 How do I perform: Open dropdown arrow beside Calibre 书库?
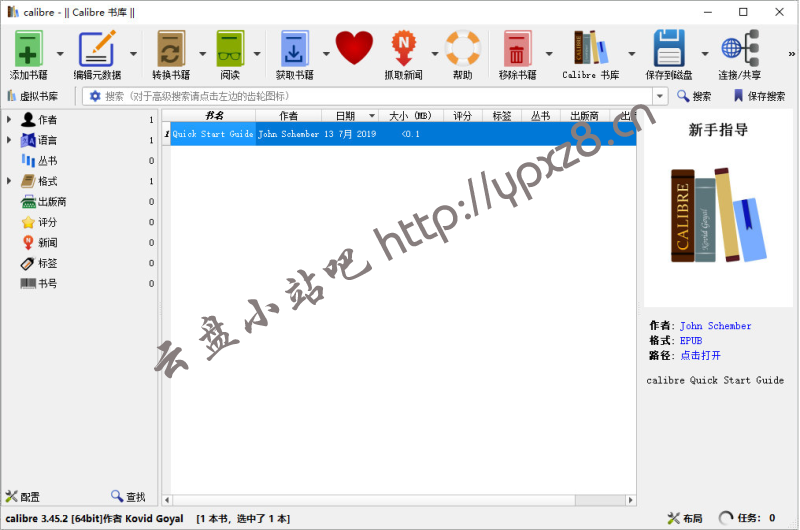[632, 54]
